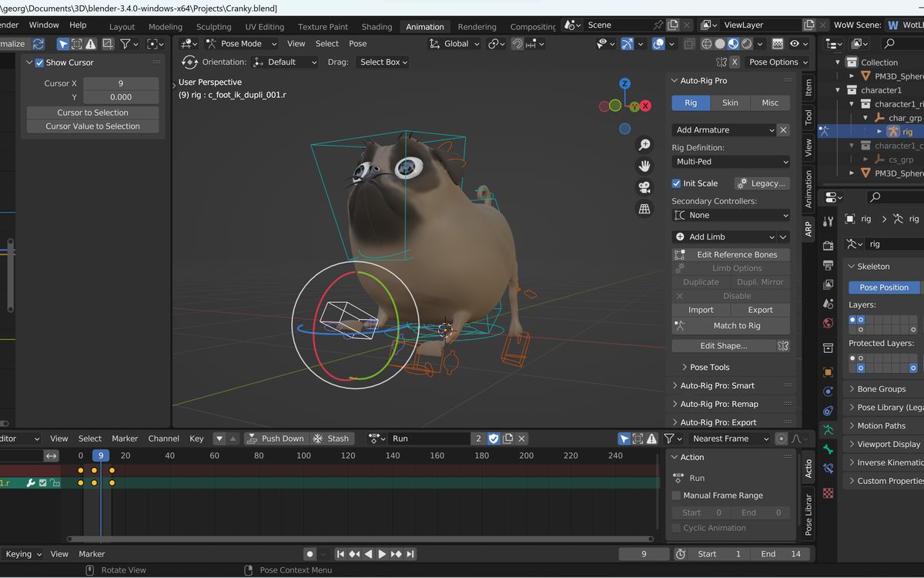Viewport: 924px width, 578px height.
Task: Toggle viewport overlays button
Action: (658, 44)
